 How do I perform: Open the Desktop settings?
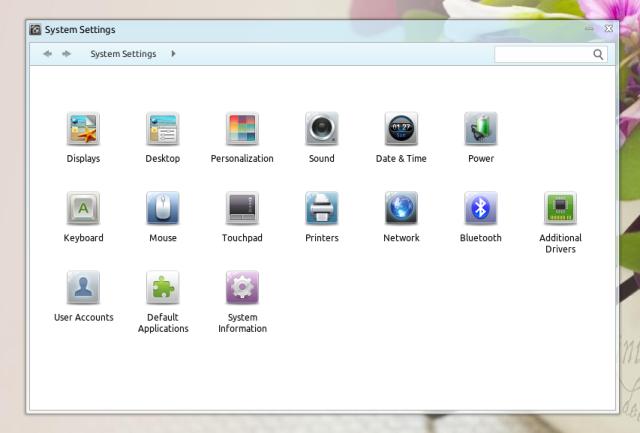162,129
